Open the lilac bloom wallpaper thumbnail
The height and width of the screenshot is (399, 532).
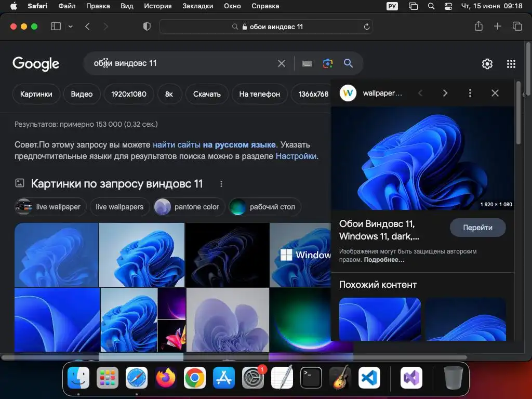click(228, 320)
